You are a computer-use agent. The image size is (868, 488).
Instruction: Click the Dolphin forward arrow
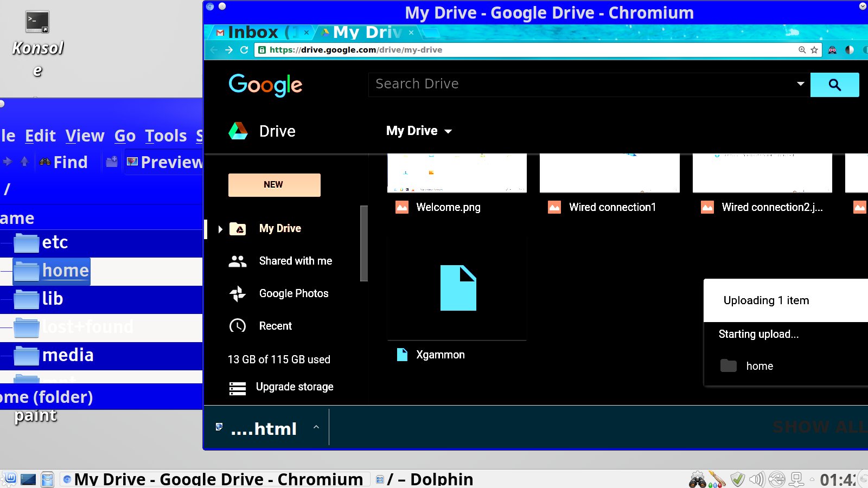[x=7, y=162]
